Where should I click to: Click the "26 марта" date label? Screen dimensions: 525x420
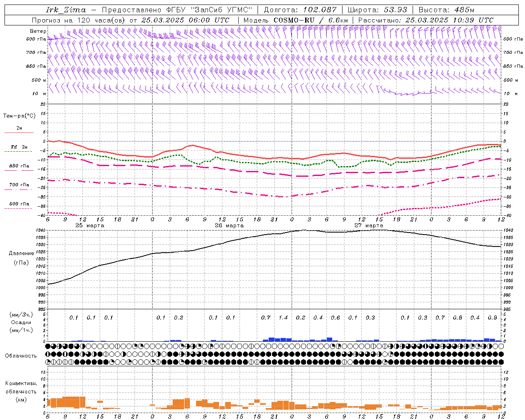pyautogui.click(x=230, y=226)
